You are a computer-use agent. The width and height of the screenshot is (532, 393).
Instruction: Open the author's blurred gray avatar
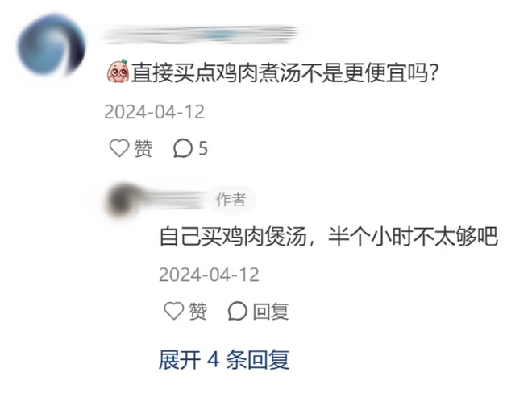123,200
